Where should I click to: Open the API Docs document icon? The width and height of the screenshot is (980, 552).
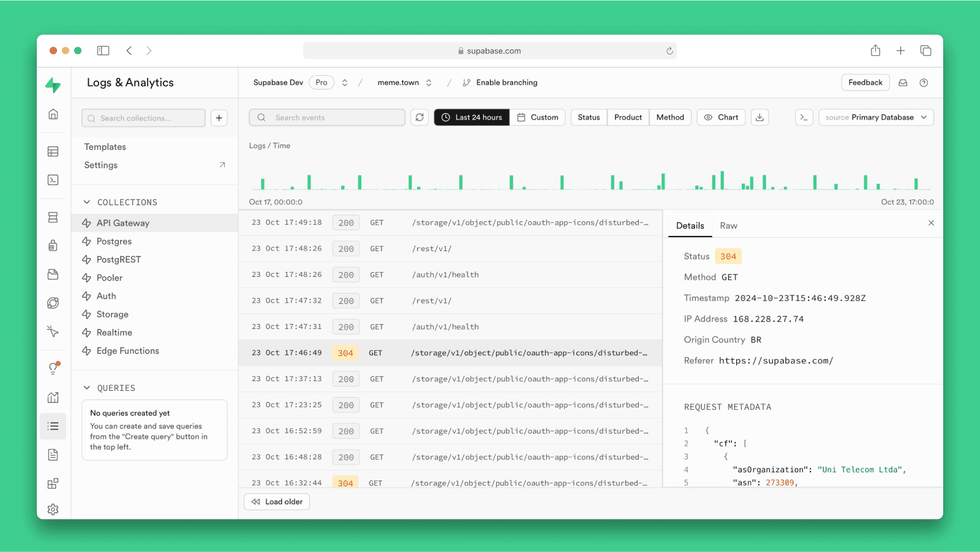click(x=53, y=455)
